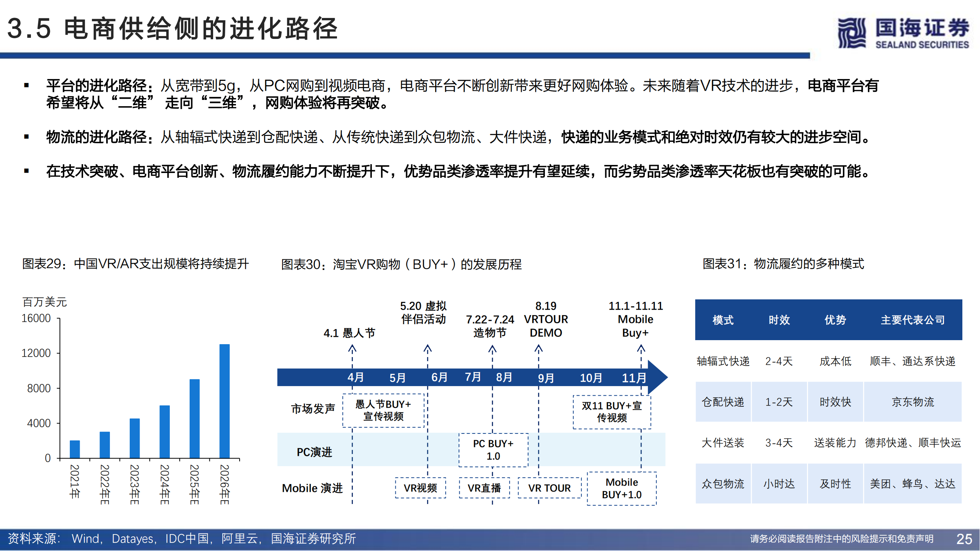
Task: Click the 'PC BUY+ 1.0' dashed box
Action: click(493, 450)
